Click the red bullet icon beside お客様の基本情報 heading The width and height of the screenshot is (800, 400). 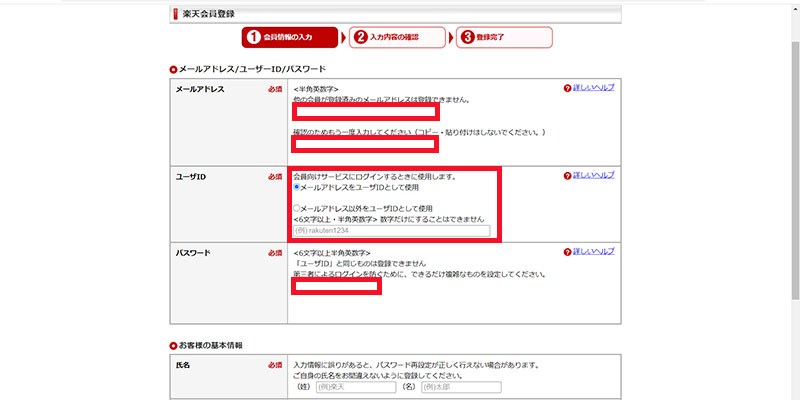[173, 345]
